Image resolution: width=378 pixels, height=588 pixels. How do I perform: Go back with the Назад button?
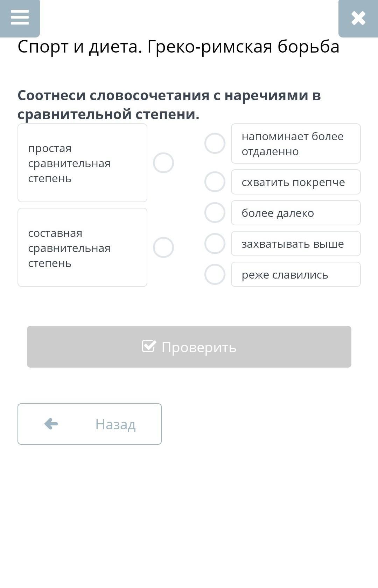coord(90,424)
